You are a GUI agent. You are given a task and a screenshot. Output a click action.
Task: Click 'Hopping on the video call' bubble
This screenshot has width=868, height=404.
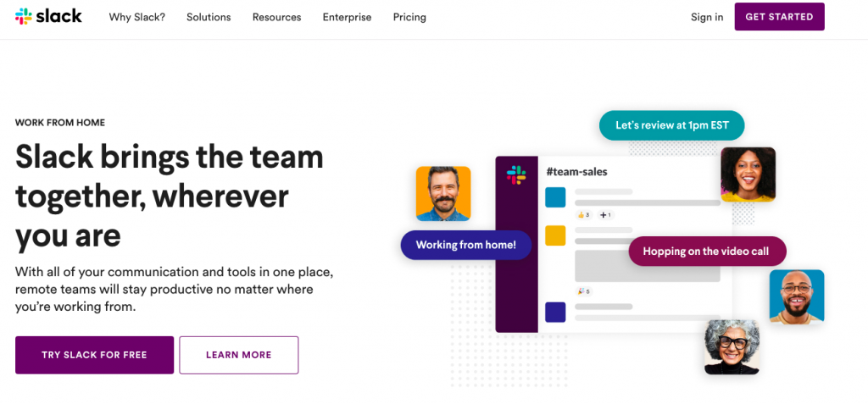coord(707,252)
